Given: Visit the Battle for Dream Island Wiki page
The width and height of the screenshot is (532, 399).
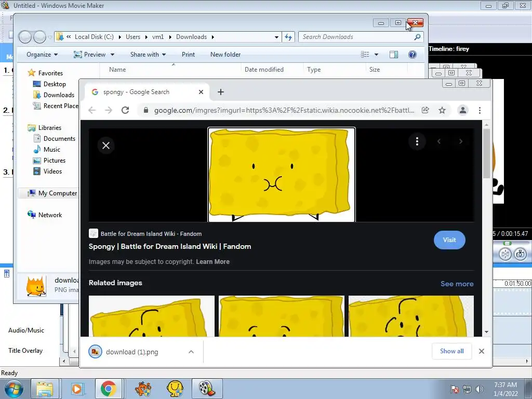Looking at the screenshot, I should point(449,240).
